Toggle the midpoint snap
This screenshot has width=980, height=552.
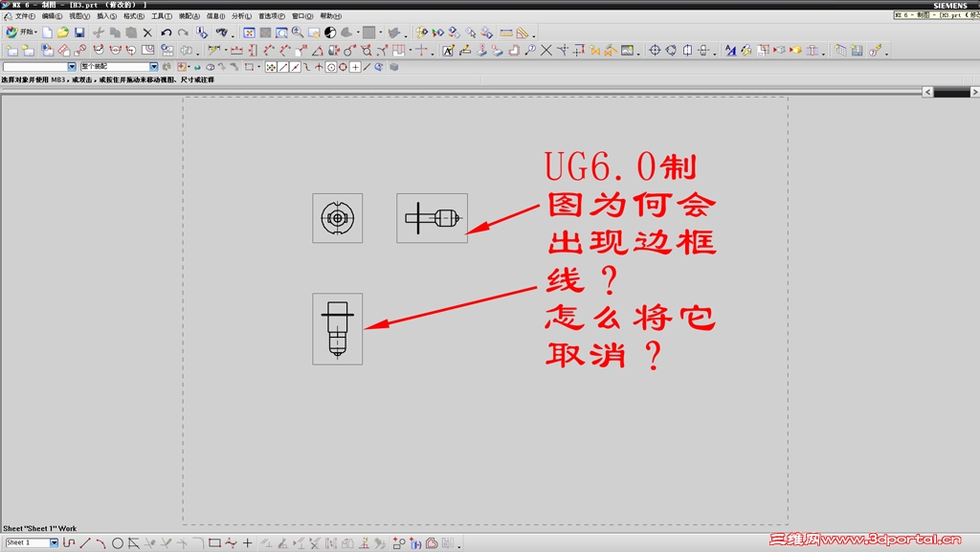[x=295, y=67]
